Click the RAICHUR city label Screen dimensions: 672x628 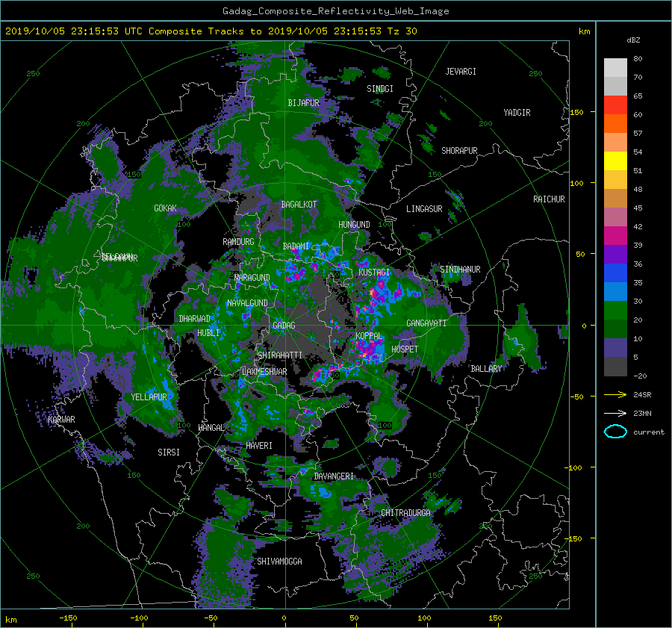click(x=549, y=199)
